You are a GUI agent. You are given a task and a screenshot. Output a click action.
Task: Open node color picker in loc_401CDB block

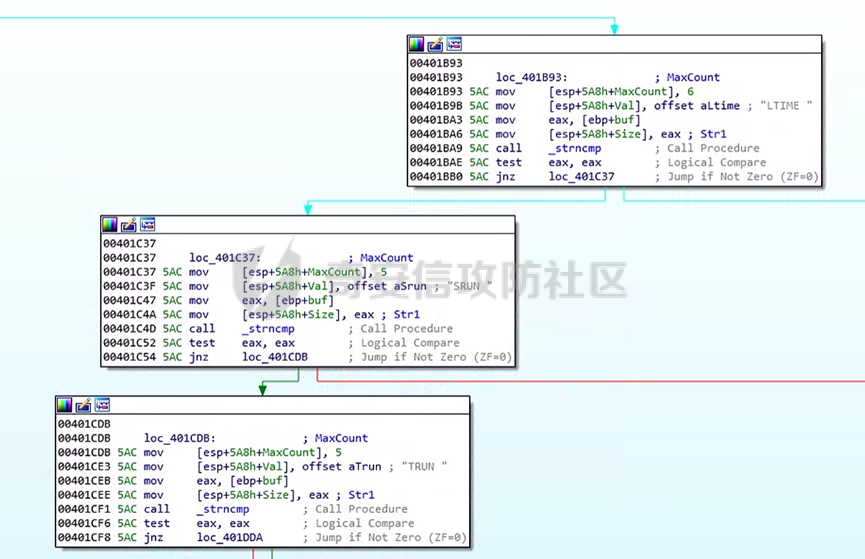tap(64, 405)
